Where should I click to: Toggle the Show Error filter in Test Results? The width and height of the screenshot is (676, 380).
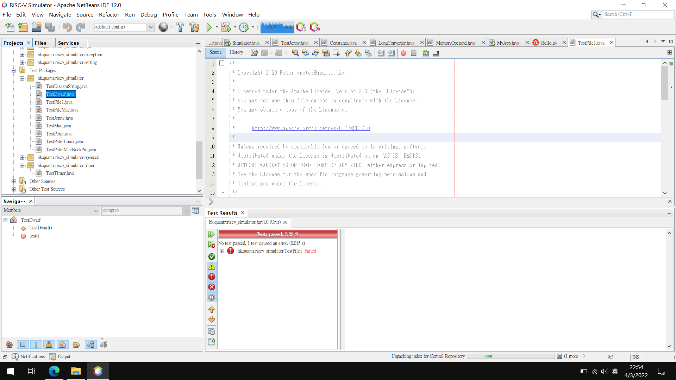(211, 287)
